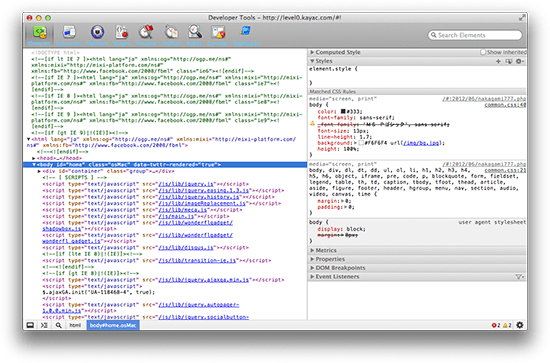
Task: Click the $.ajaxGA.init script text line
Action: pos(99,293)
